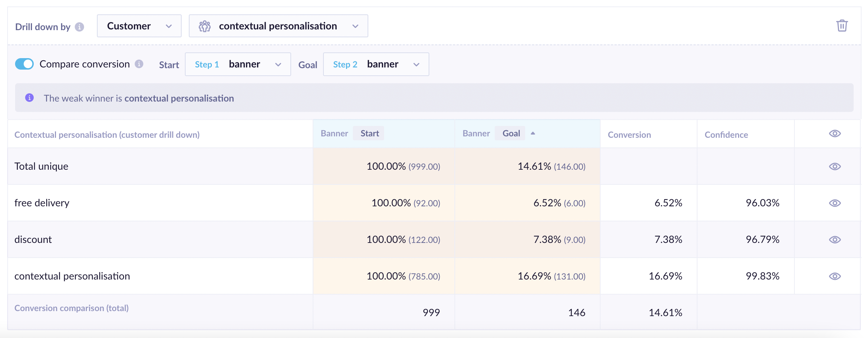Select the Total unique row label

point(41,166)
